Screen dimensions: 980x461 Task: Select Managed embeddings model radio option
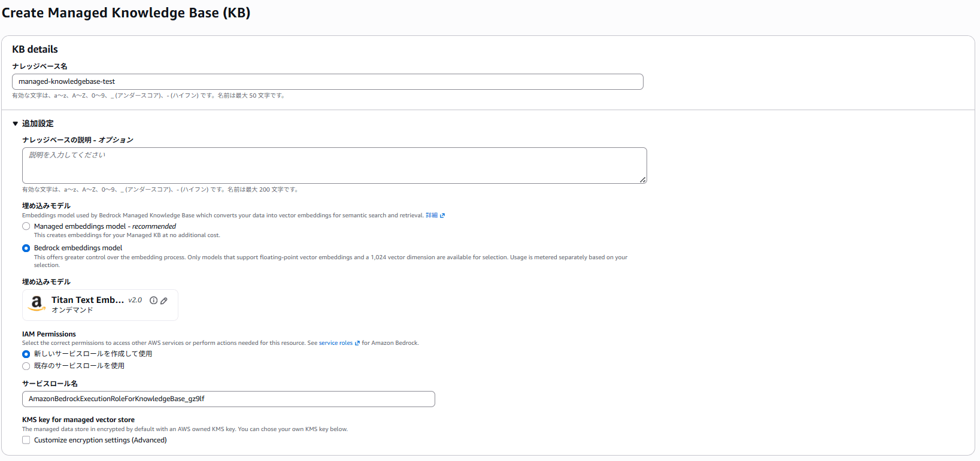click(26, 226)
